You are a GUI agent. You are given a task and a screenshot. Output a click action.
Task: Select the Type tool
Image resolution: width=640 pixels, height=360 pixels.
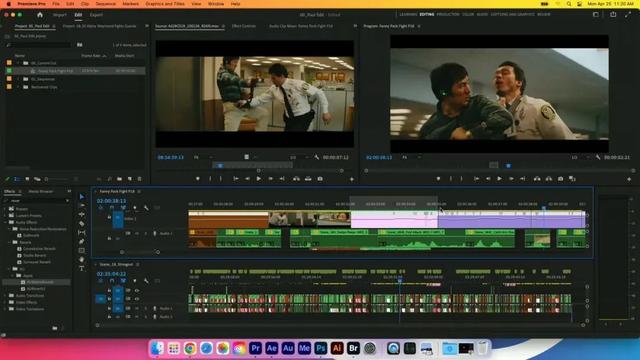(x=82, y=269)
